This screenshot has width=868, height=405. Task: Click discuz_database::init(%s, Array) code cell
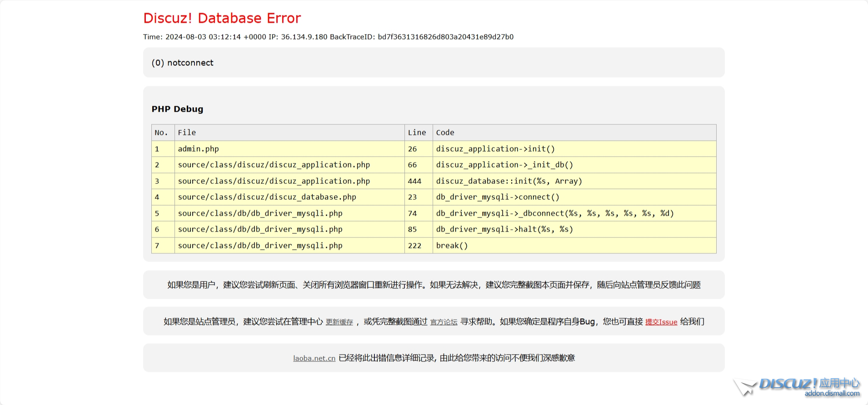coord(574,181)
